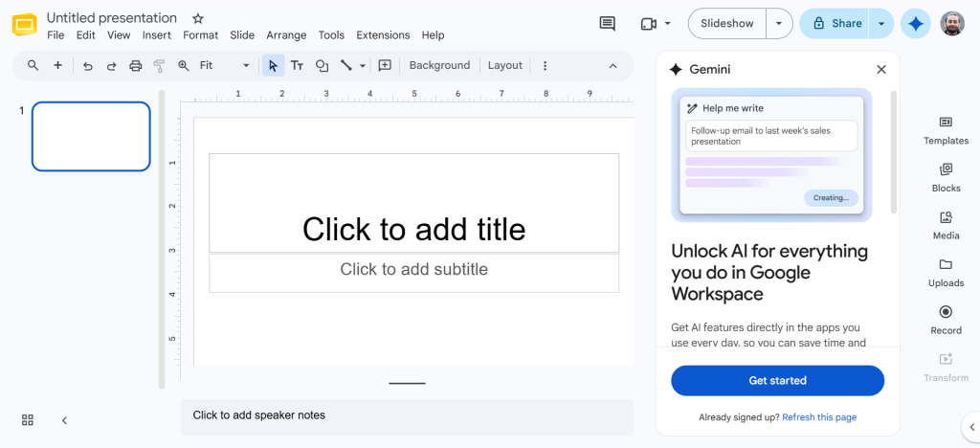Click the Share button

click(835, 24)
